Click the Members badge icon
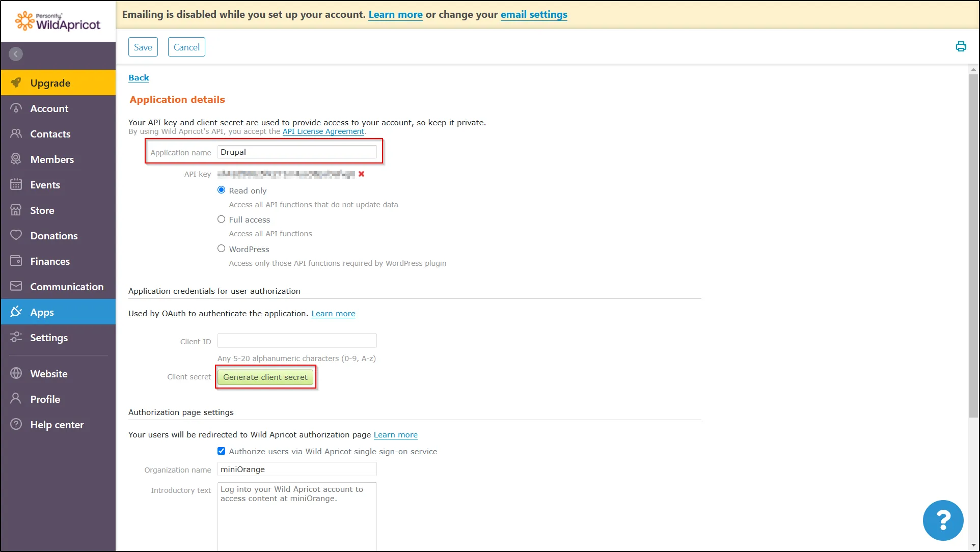This screenshot has width=980, height=552. click(16, 159)
